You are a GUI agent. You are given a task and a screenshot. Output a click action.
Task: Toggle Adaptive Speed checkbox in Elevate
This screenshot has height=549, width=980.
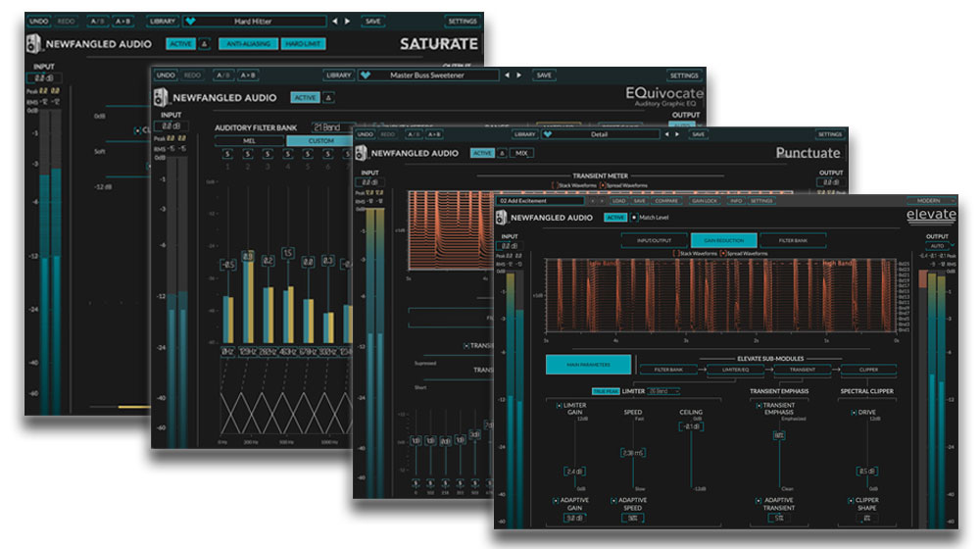pyautogui.click(x=613, y=501)
